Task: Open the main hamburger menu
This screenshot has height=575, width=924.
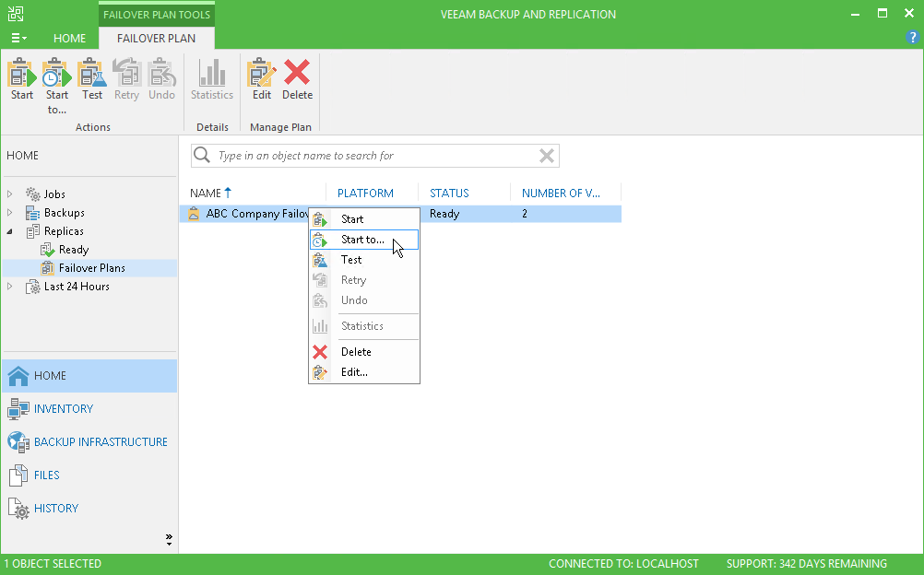Action: 18,39
